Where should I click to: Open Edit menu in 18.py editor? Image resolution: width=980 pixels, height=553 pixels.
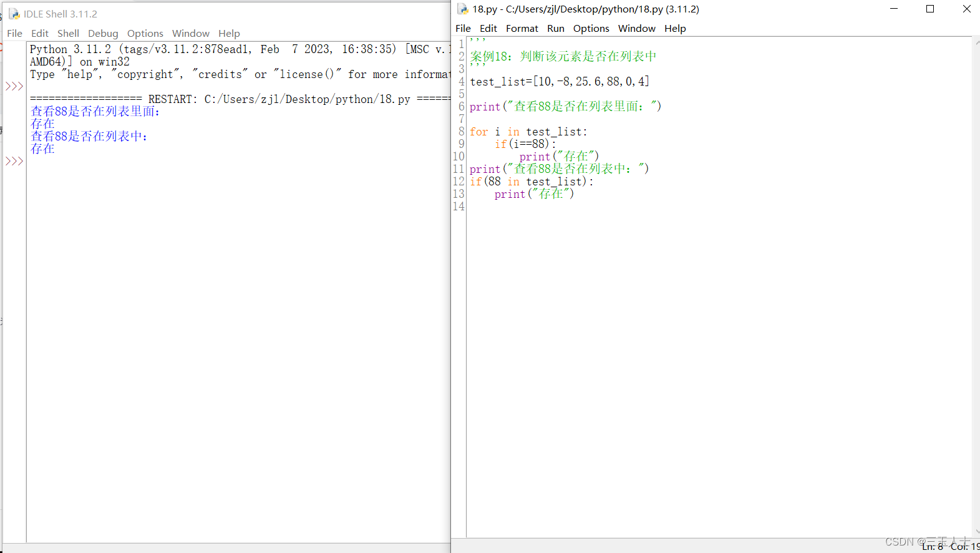(x=488, y=28)
